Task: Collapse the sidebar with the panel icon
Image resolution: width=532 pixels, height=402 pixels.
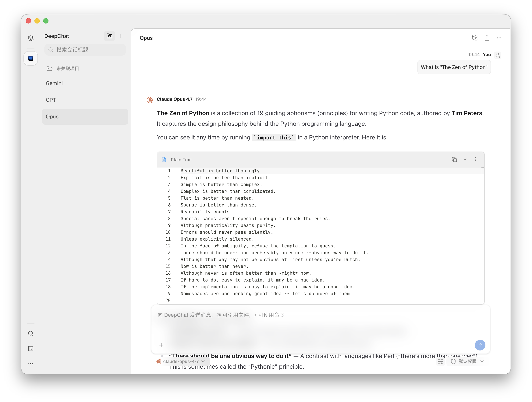Action: (x=30, y=349)
